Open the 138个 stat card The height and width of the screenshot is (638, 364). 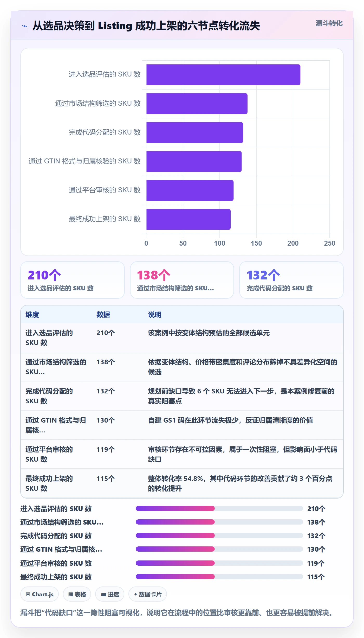tap(182, 280)
